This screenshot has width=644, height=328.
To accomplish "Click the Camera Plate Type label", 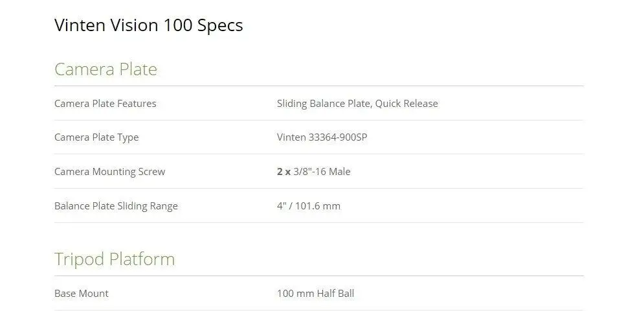I will (96, 138).
